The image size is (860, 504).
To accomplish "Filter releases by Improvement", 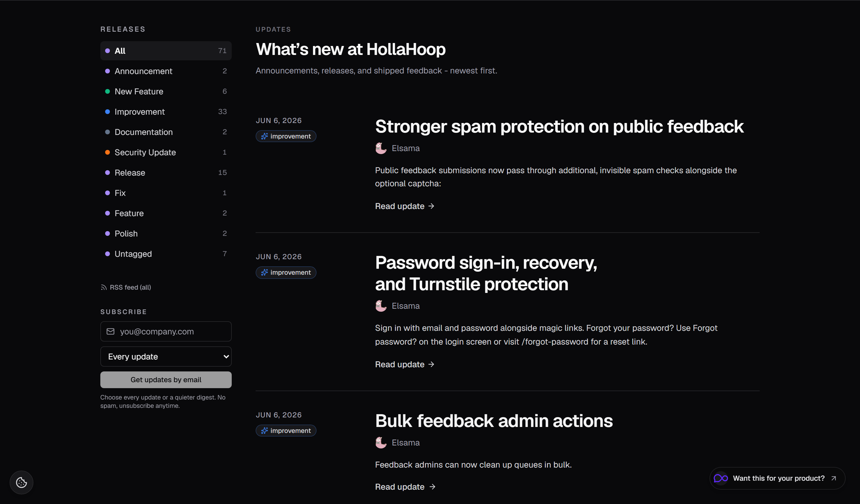I will pos(166,112).
